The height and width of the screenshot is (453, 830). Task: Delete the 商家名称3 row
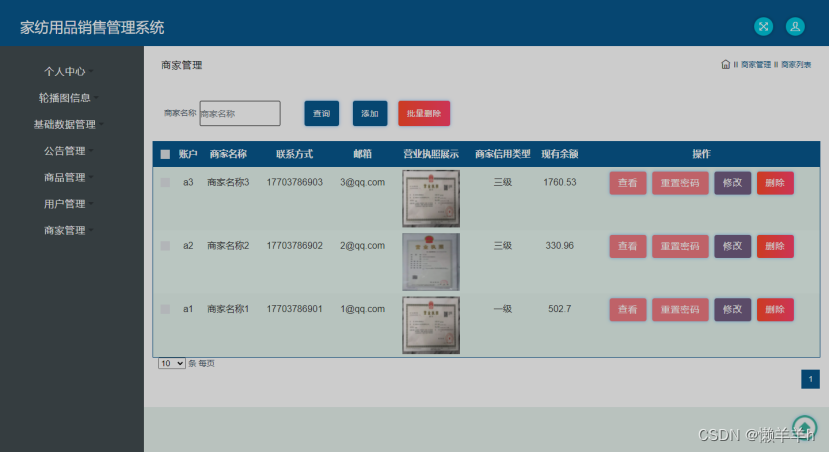click(775, 183)
